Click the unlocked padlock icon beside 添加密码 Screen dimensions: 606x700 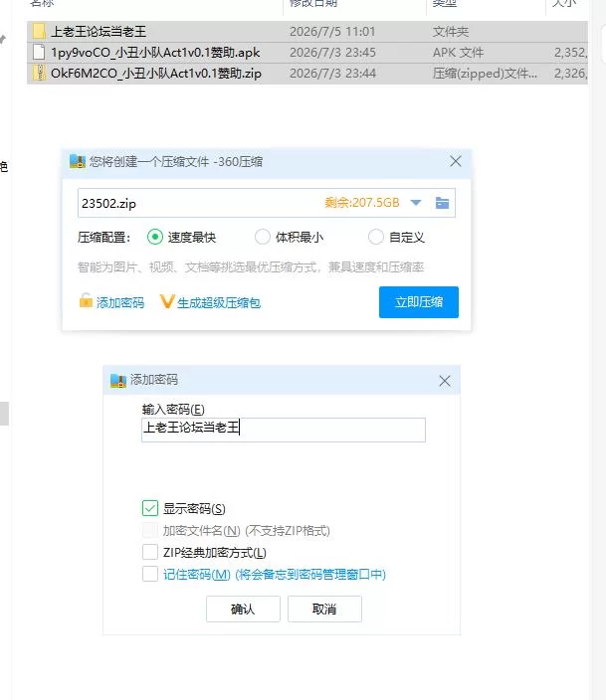click(x=86, y=301)
